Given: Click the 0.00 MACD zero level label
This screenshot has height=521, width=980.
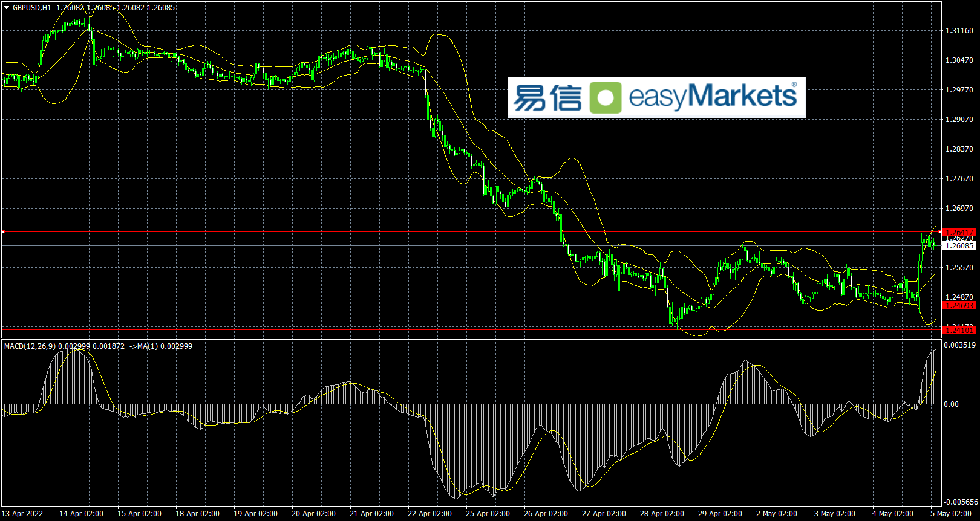Looking at the screenshot, I should click(952, 404).
